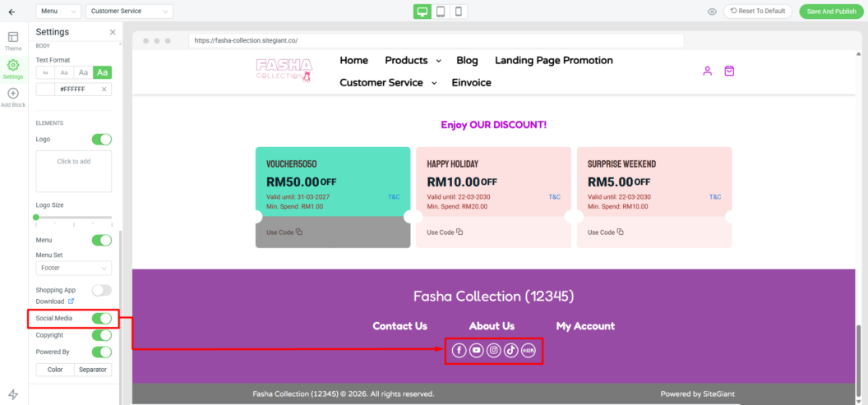Switch to the Separator tab
Viewport: 868px width, 405px height.
point(92,370)
